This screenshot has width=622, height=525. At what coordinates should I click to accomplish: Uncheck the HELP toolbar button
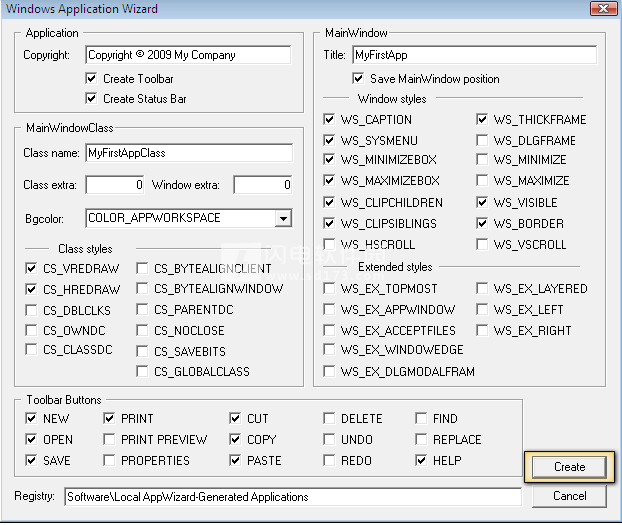pyautogui.click(x=421, y=460)
